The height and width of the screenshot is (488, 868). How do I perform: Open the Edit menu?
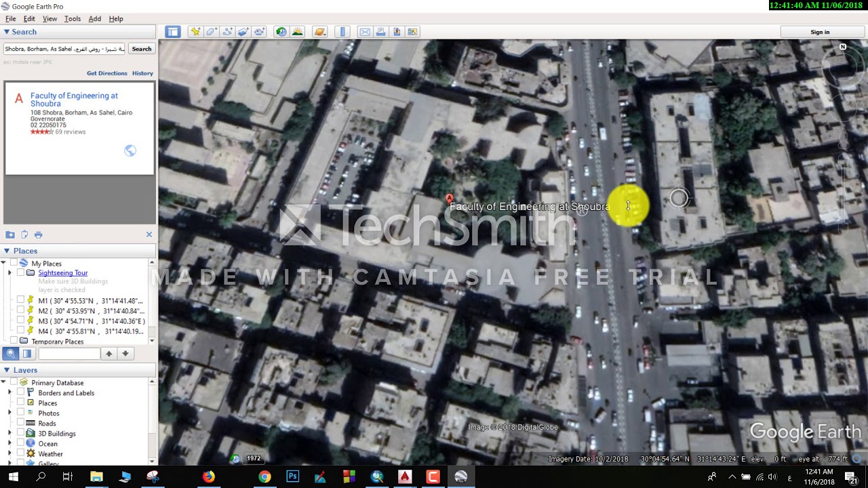29,19
